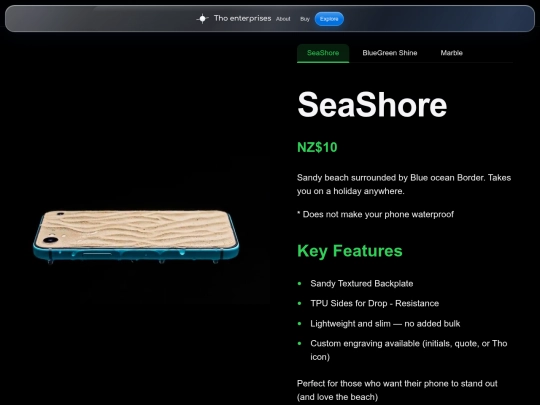Open the Buy link in navbar
The width and height of the screenshot is (540, 405).
click(x=305, y=19)
